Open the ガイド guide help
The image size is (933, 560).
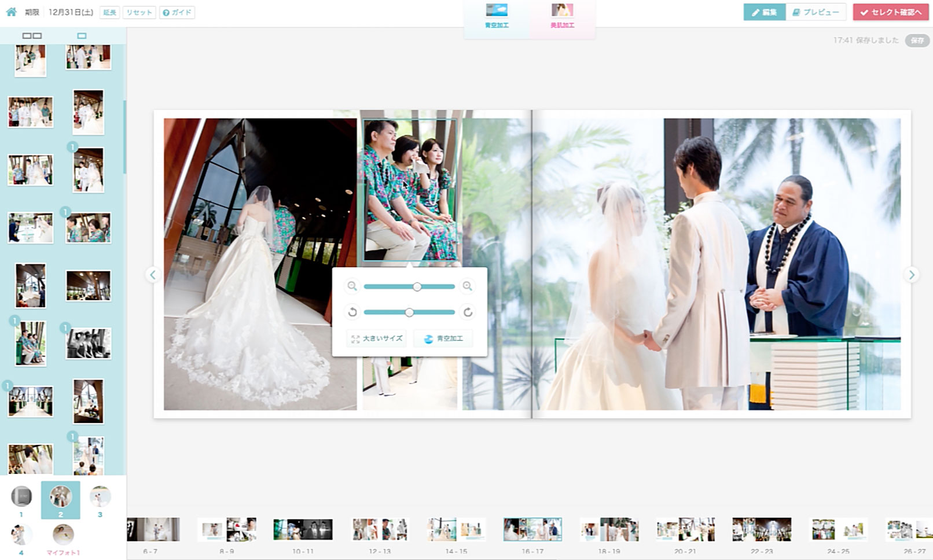click(x=177, y=12)
